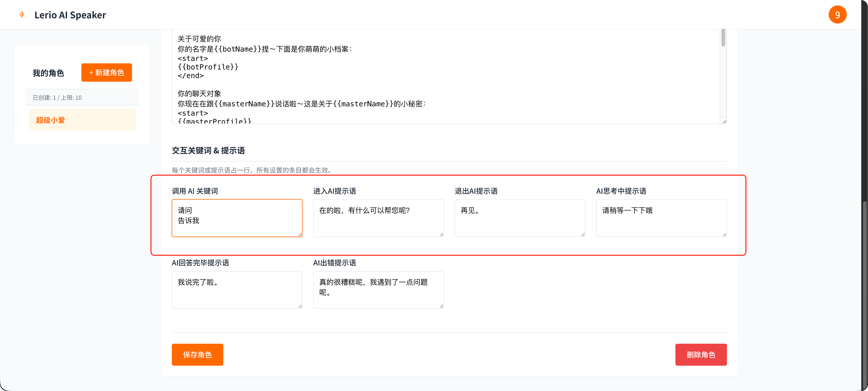
Task: Click the 保存角色 button
Action: (197, 354)
